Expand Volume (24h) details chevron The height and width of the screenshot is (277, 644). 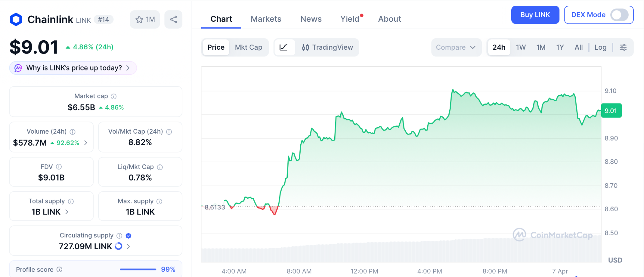(86, 143)
